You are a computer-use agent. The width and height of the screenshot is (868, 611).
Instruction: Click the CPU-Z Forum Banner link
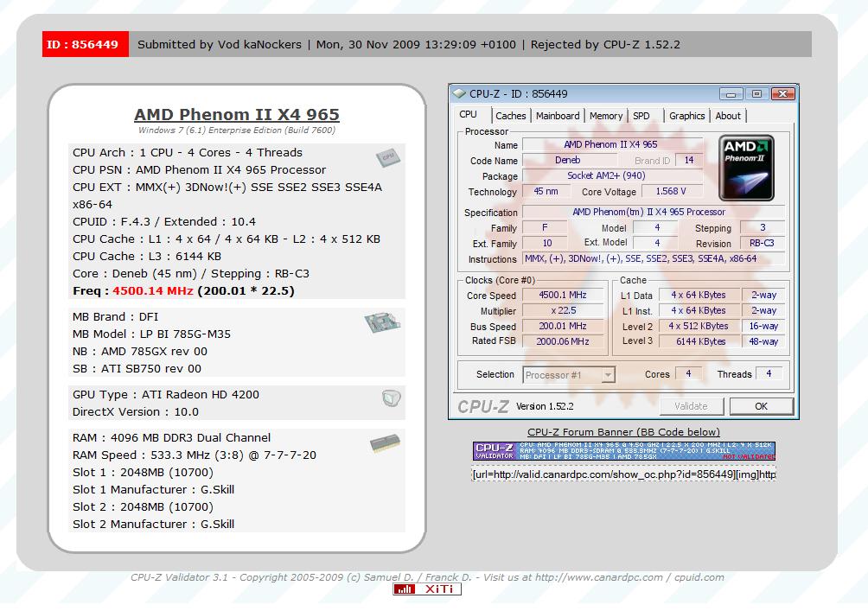click(623, 432)
